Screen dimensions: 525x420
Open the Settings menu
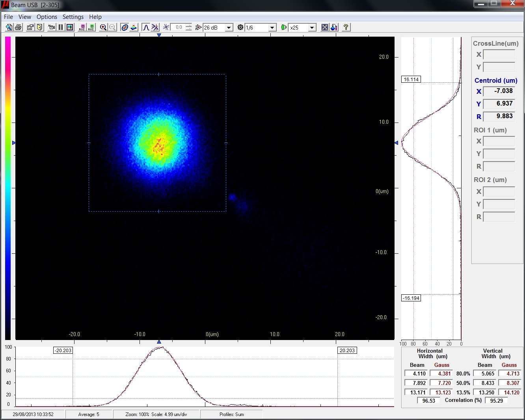(x=73, y=17)
